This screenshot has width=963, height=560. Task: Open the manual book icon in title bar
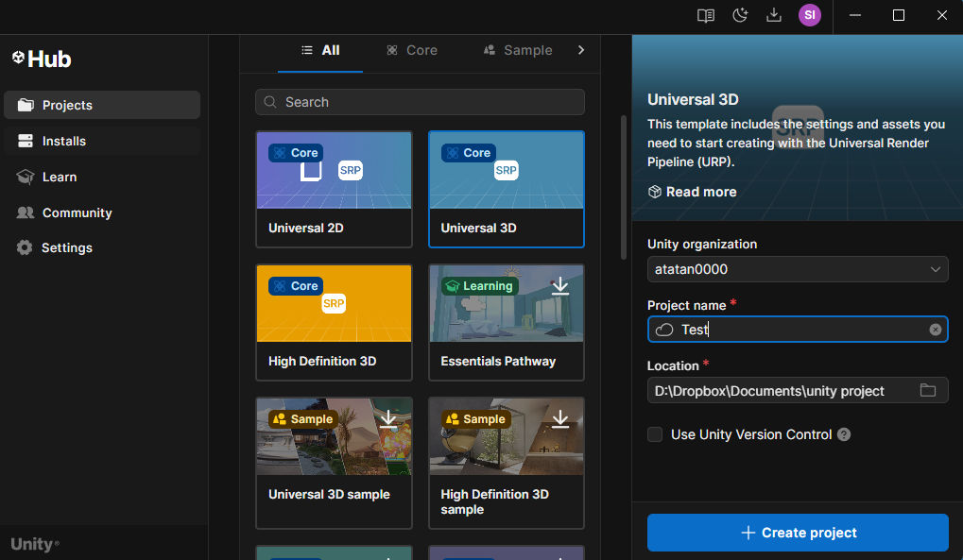pos(705,15)
